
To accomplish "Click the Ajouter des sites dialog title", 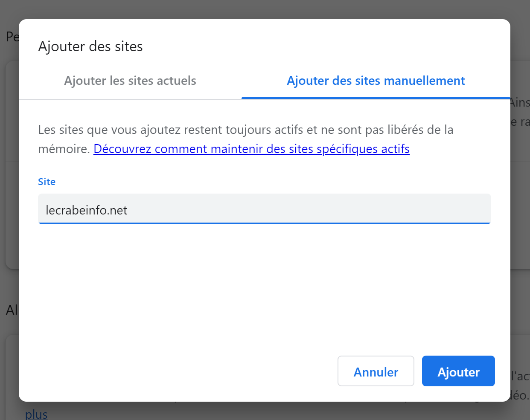I will click(x=90, y=46).
